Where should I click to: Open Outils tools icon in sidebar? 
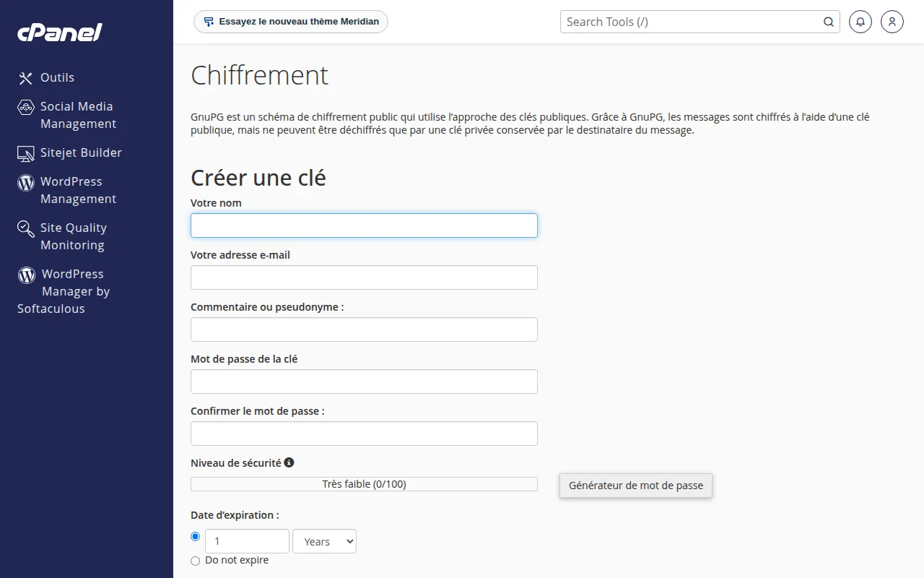click(26, 78)
